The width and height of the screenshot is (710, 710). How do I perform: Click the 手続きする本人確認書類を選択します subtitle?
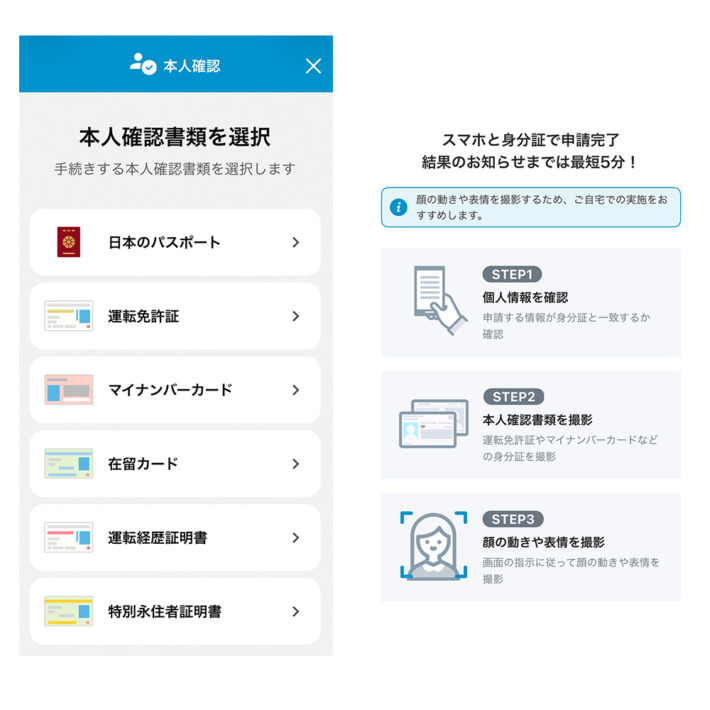tap(175, 169)
